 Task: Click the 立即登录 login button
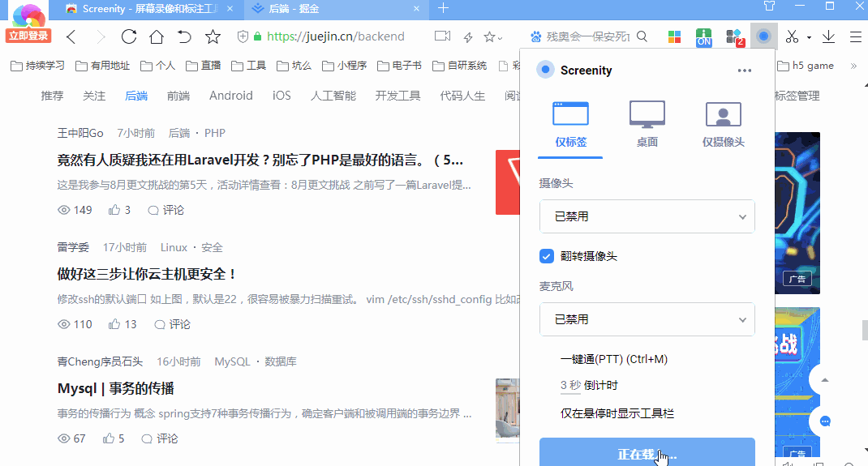[28, 36]
